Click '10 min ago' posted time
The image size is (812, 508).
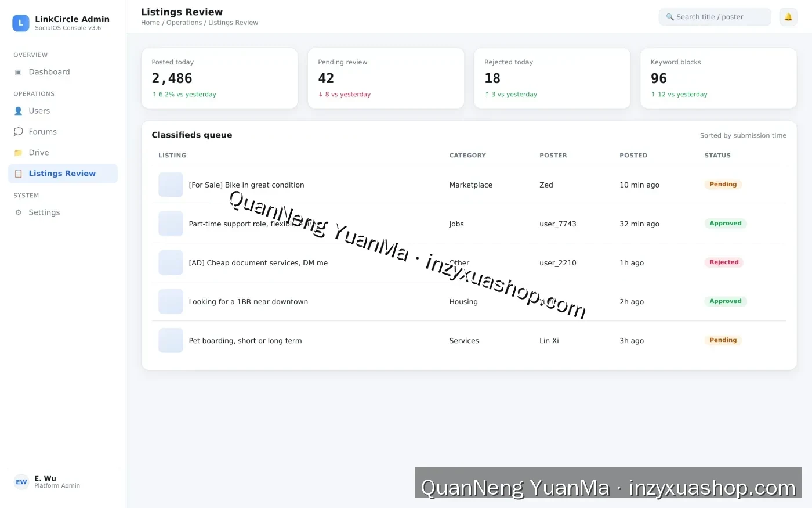[x=639, y=185]
